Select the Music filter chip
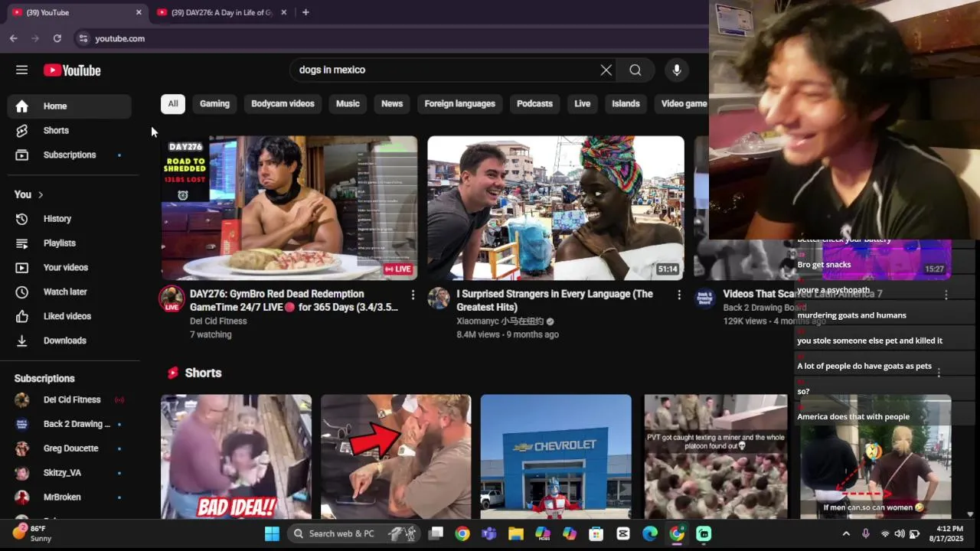Viewport: 980px width, 551px height. pyautogui.click(x=348, y=104)
